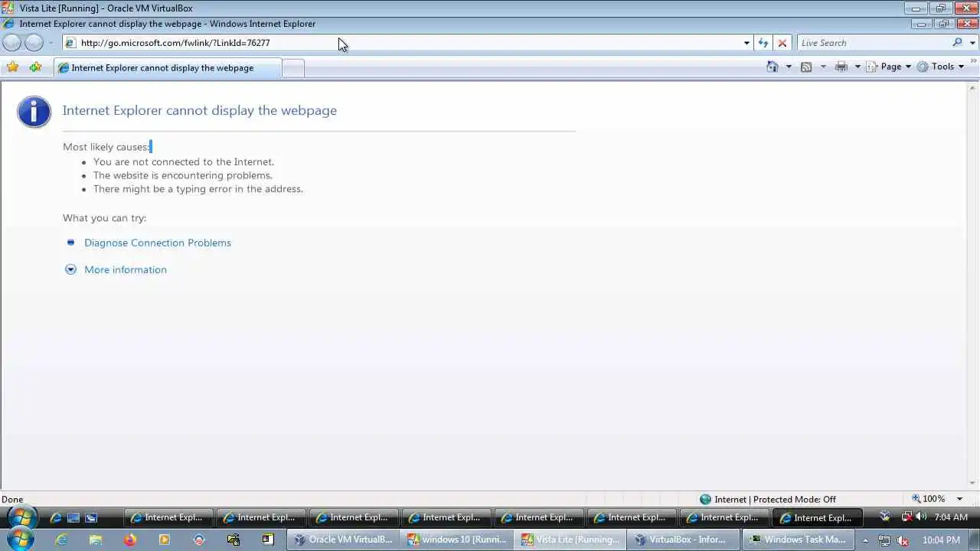Screen dimensions: 980x551
Task: Click the blue information icon on error page
Action: click(34, 112)
